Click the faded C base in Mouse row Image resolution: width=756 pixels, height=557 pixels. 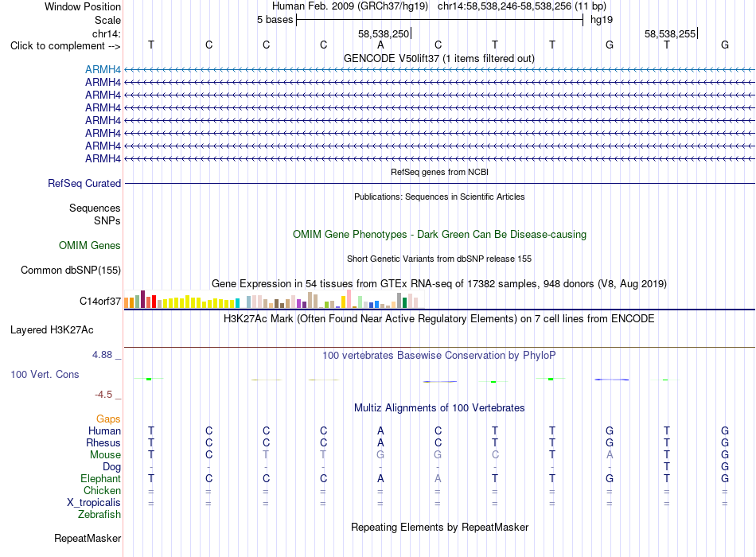tap(495, 455)
